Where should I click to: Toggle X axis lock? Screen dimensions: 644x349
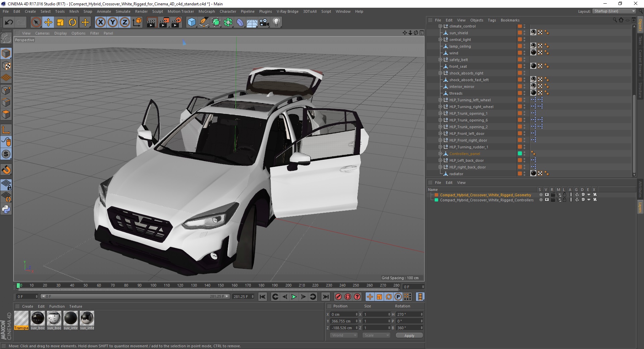(x=100, y=22)
